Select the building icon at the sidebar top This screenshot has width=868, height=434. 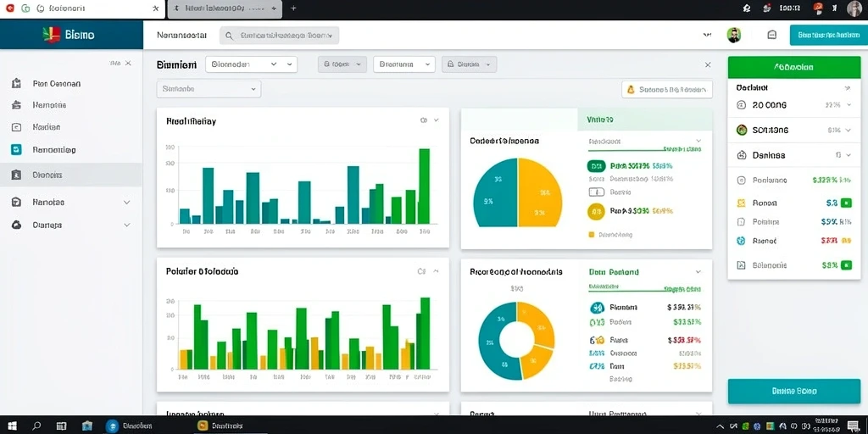[x=16, y=84]
